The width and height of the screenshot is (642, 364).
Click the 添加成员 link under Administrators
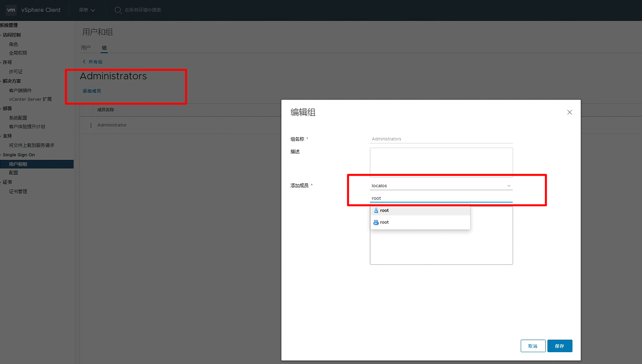pyautogui.click(x=92, y=91)
